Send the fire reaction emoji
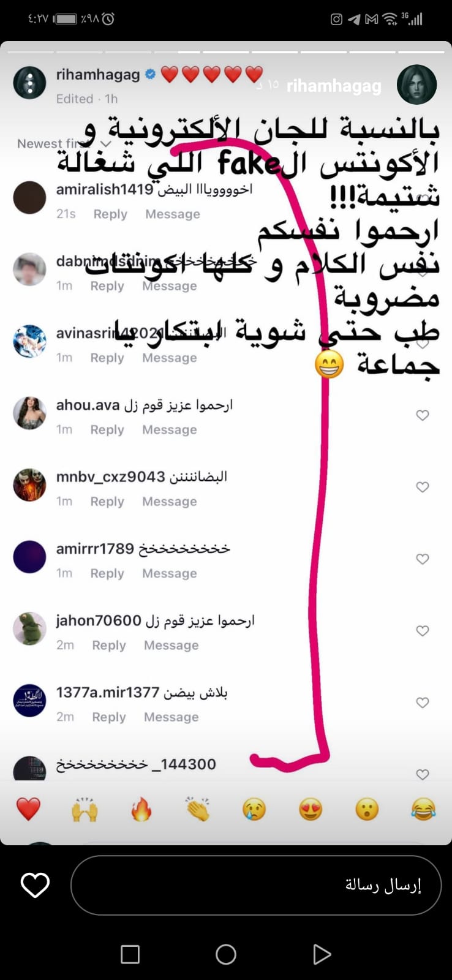This screenshot has width=452, height=980. [141, 810]
